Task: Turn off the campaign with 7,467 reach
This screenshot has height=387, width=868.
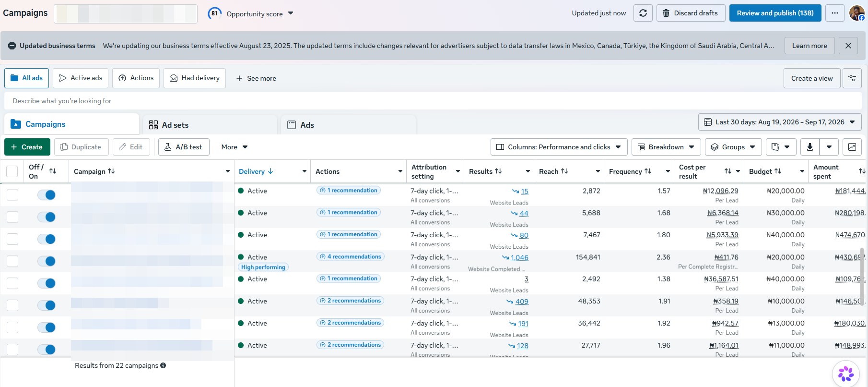Action: point(47,239)
